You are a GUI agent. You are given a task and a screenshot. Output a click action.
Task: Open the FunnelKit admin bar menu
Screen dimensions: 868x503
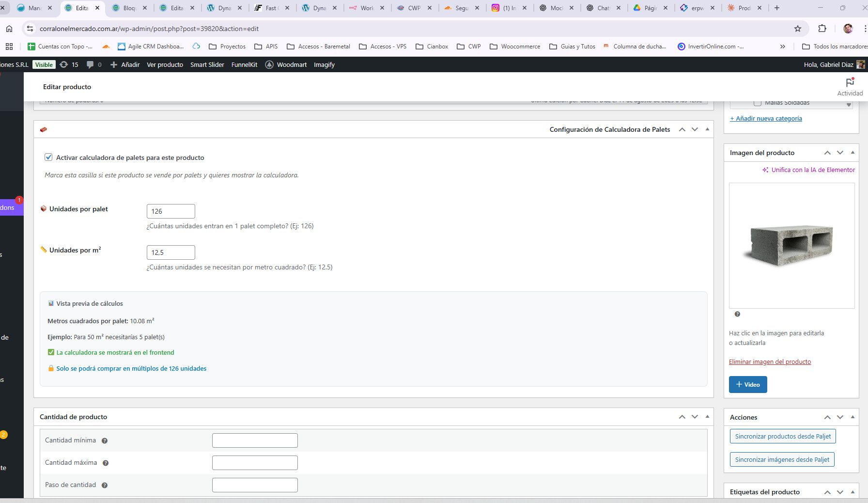(x=244, y=64)
